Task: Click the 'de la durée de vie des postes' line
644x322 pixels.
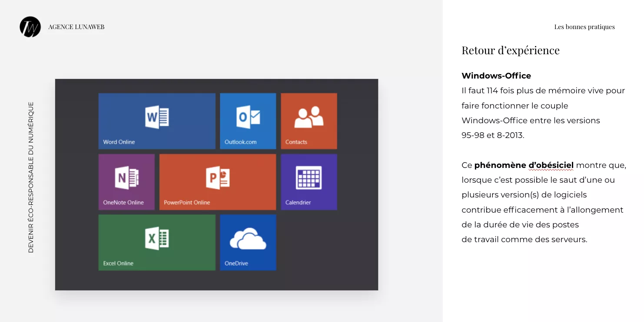Action: coord(520,224)
